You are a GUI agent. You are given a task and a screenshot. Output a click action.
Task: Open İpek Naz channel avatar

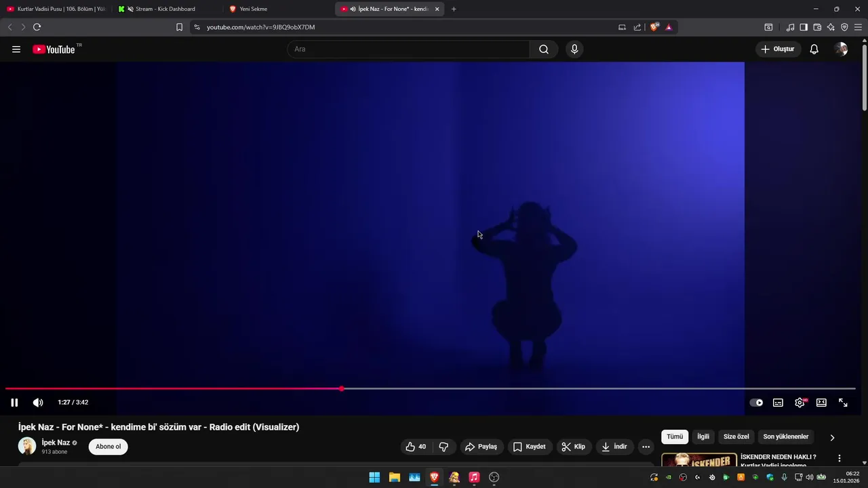[x=27, y=446]
